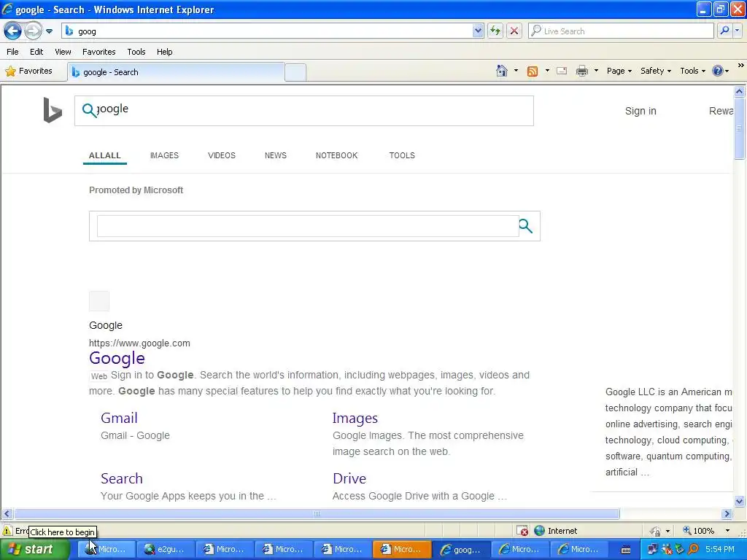Click the Home icon in command bar
Image resolution: width=747 pixels, height=560 pixels.
[x=502, y=71]
